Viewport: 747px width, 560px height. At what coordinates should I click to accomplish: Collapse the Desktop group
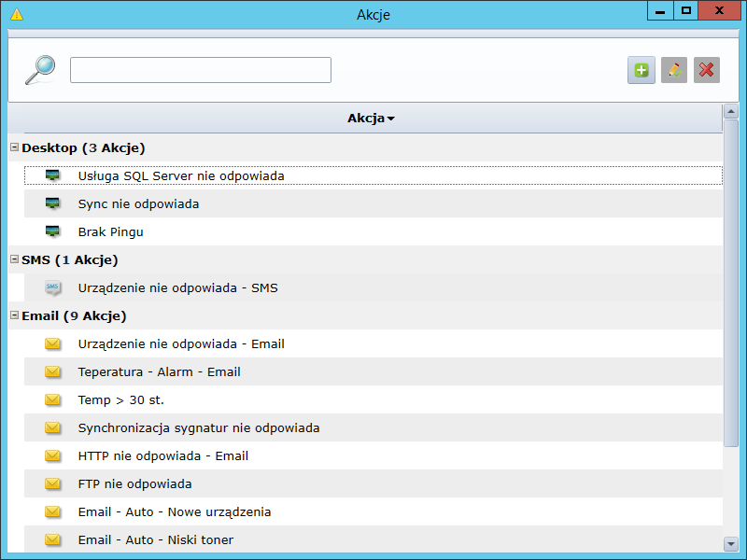[x=14, y=147]
